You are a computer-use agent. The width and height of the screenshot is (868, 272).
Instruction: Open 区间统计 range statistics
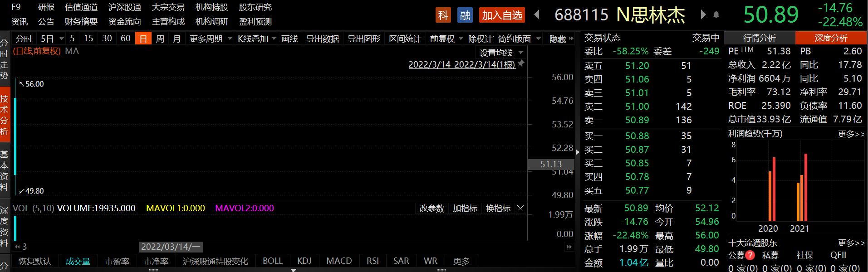(x=405, y=39)
